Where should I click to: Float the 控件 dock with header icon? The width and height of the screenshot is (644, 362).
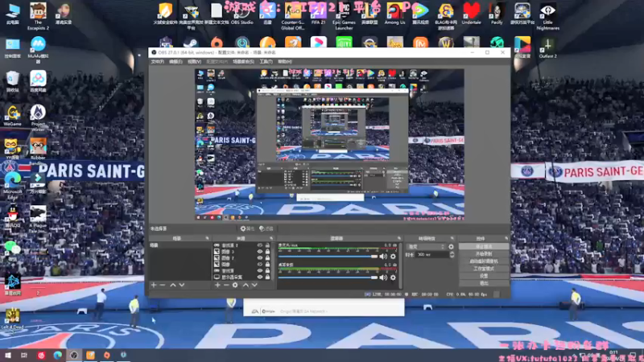point(506,238)
